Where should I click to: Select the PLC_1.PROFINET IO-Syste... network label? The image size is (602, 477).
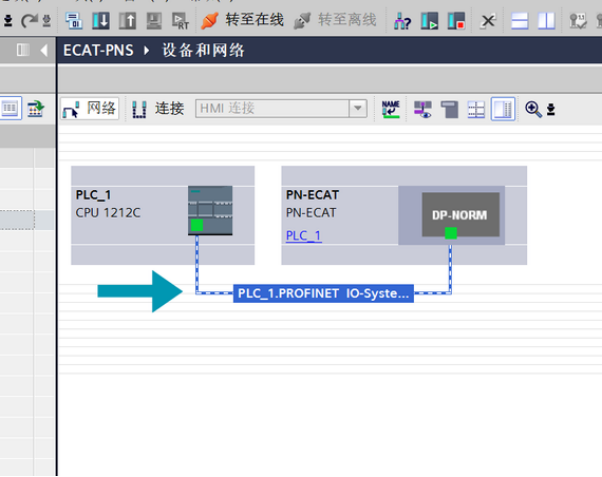(323, 293)
